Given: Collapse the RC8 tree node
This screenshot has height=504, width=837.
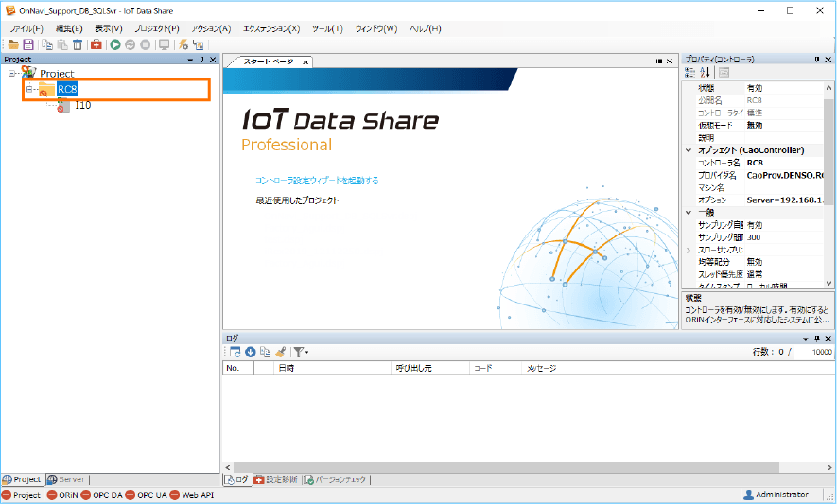Looking at the screenshot, I should [x=29, y=90].
